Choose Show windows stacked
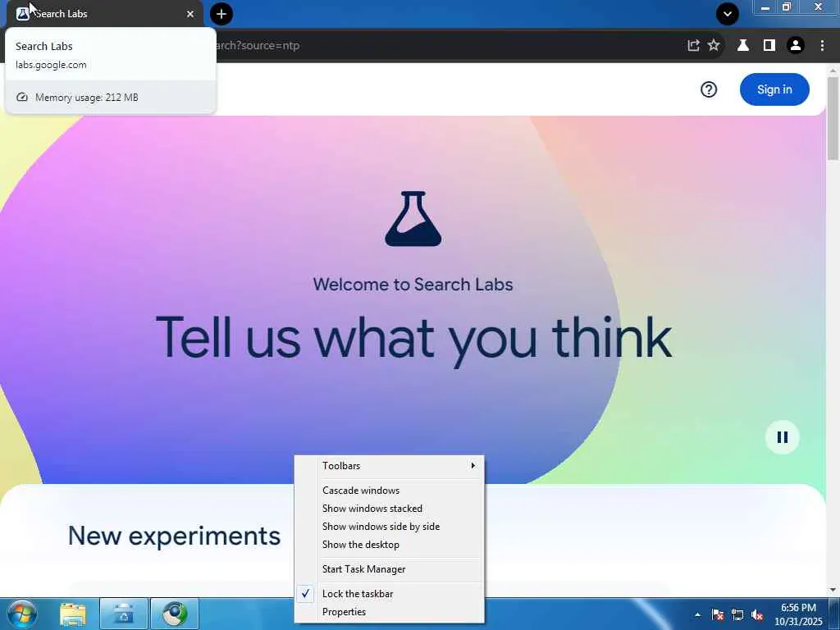 pos(390,509)
